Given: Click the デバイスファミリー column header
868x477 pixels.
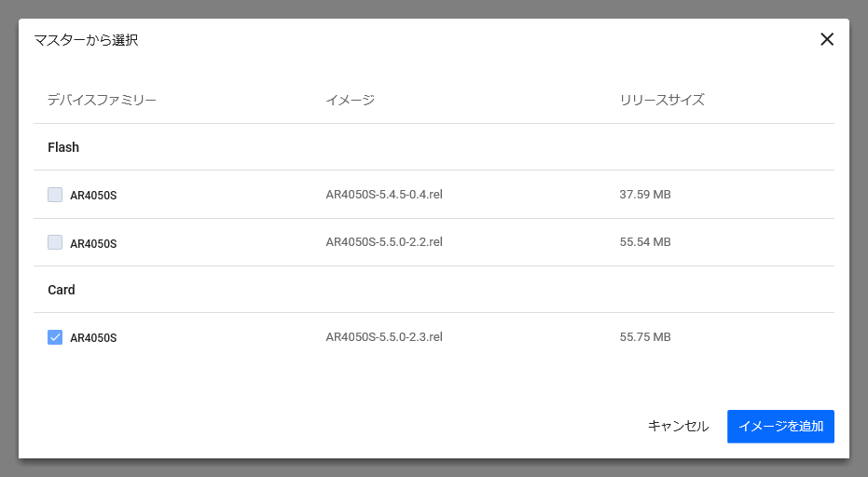Looking at the screenshot, I should (102, 100).
